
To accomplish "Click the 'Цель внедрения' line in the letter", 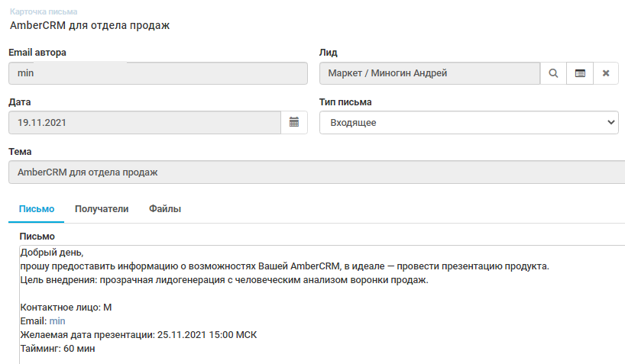I will pyautogui.click(x=224, y=280).
